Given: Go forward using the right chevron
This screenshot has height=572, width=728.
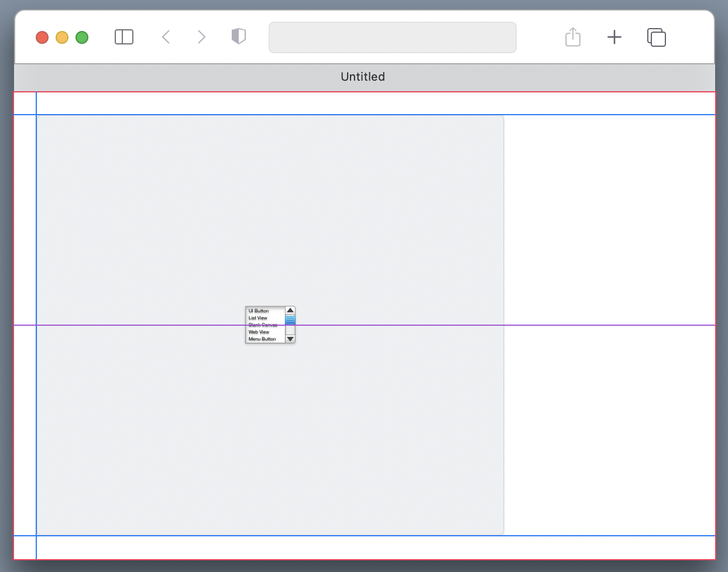Looking at the screenshot, I should pos(202,37).
